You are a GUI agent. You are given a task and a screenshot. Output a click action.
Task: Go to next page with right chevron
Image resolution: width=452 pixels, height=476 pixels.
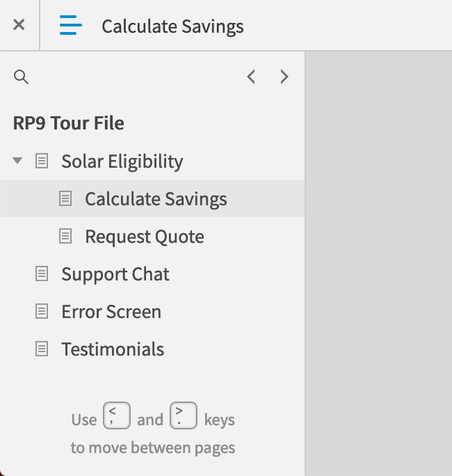click(x=284, y=77)
